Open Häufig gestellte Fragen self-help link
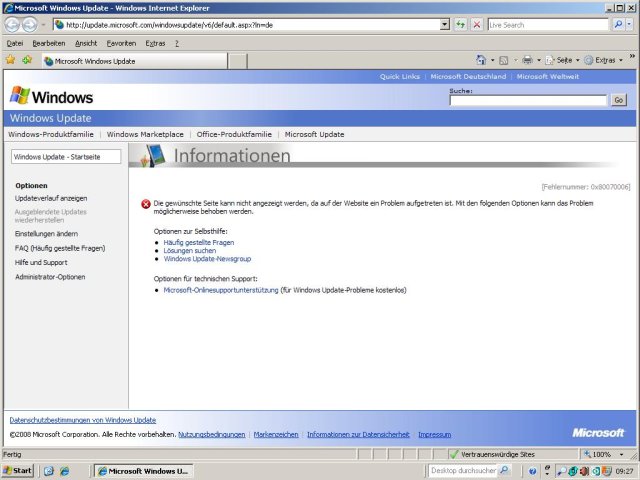The width and height of the screenshot is (640, 480). 199,242
